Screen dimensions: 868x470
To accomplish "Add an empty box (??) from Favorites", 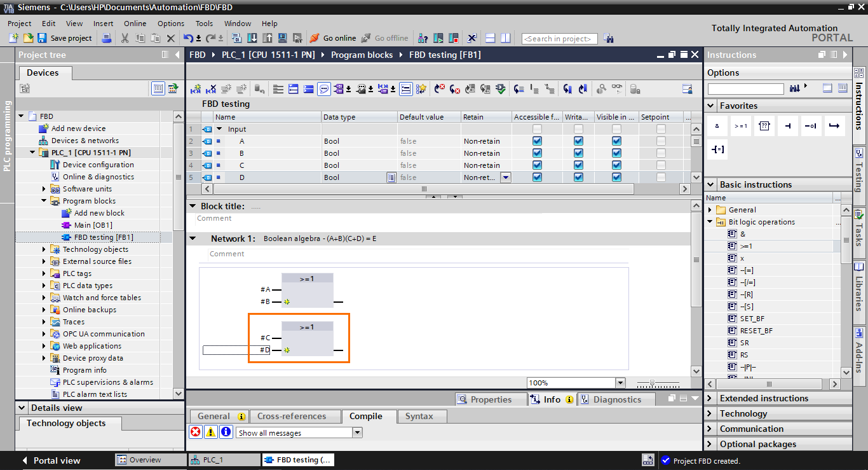I will tap(764, 125).
